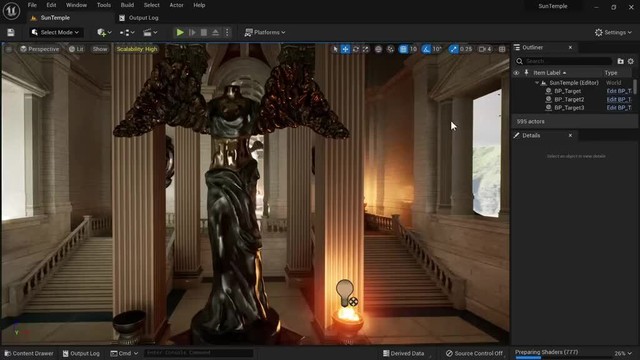Open the Help menu
The image size is (640, 360).
click(199, 5)
